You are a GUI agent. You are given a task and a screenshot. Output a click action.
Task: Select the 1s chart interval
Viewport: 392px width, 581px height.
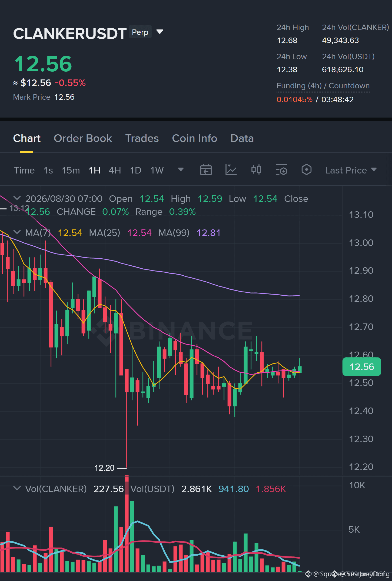click(x=48, y=170)
